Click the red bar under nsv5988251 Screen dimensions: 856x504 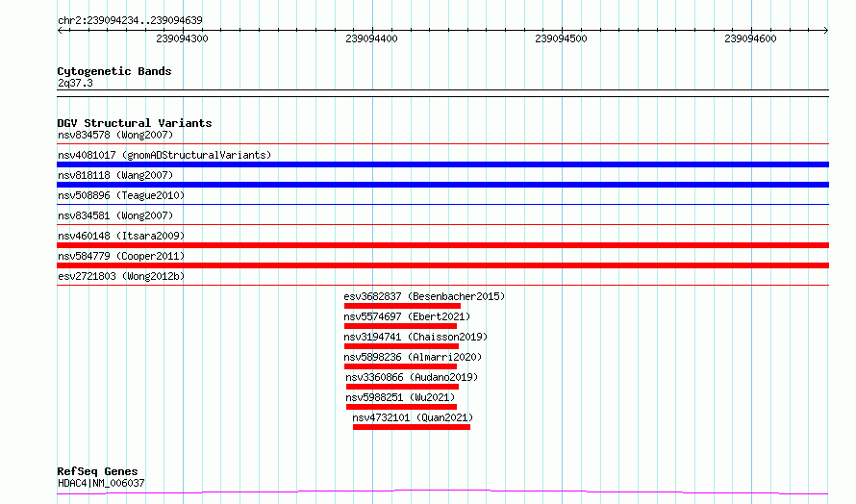coord(401,407)
